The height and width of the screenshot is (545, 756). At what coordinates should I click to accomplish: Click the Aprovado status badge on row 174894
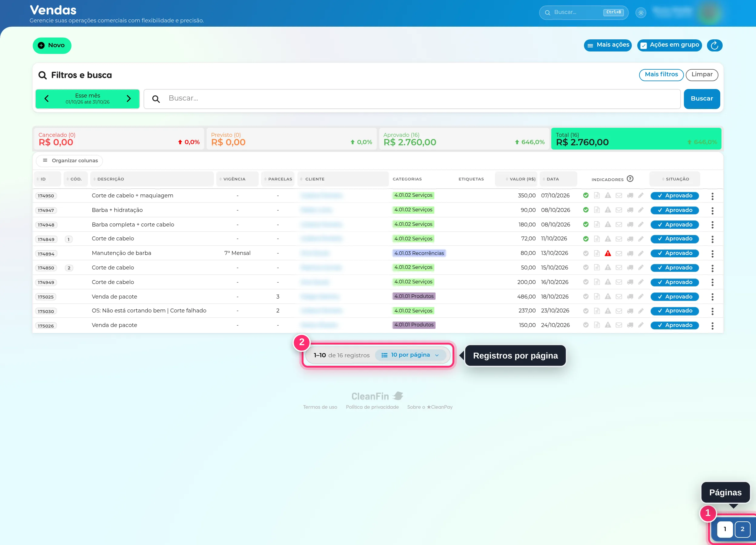(x=674, y=253)
